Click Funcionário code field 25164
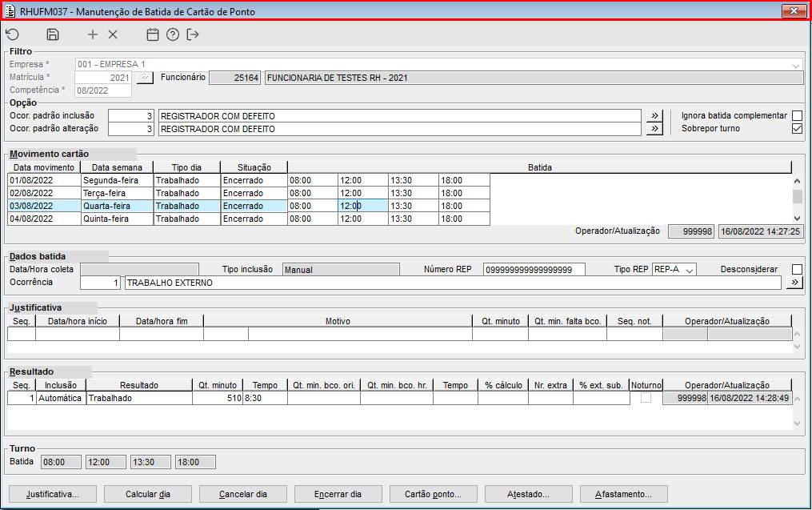Image resolution: width=812 pixels, height=510 pixels. (234, 78)
